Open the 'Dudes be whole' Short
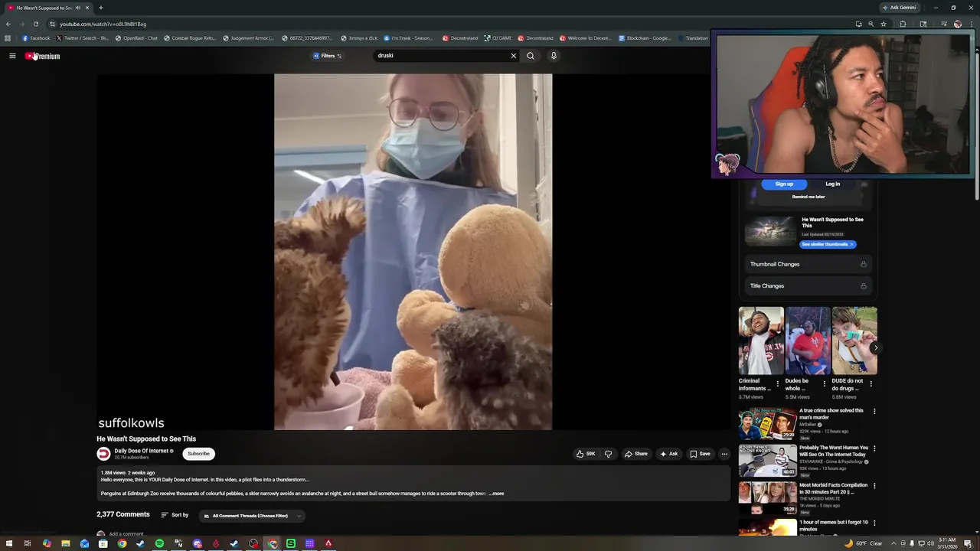 pos(808,341)
